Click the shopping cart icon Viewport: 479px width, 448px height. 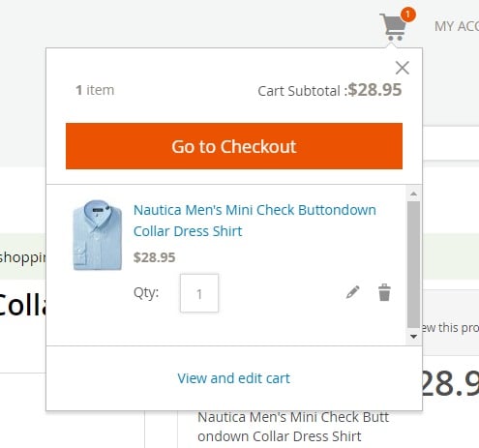pos(393,27)
